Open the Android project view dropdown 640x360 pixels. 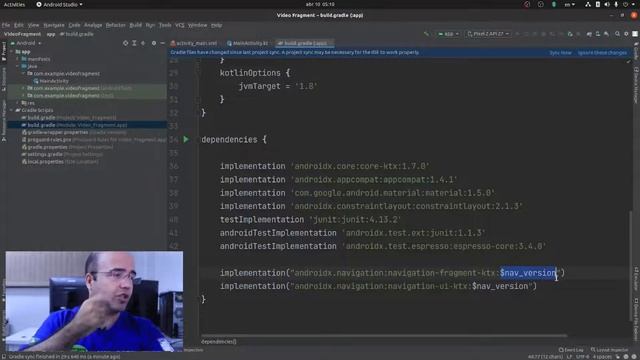26,43
